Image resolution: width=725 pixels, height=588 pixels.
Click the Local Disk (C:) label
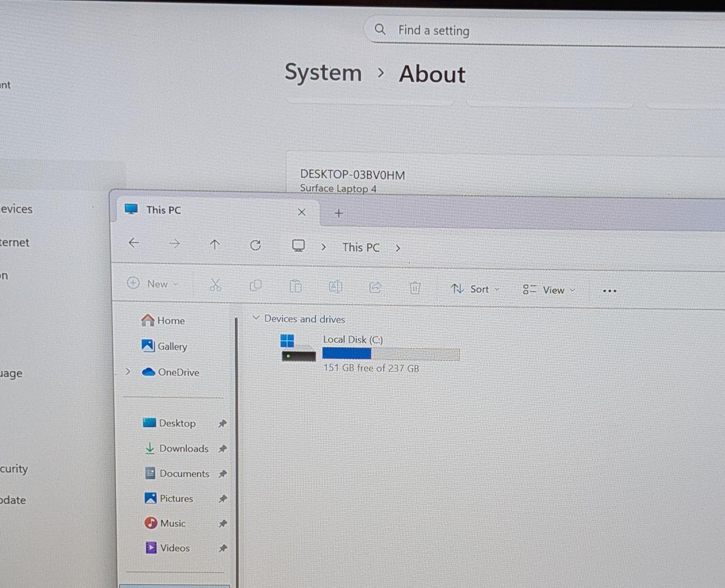click(353, 339)
